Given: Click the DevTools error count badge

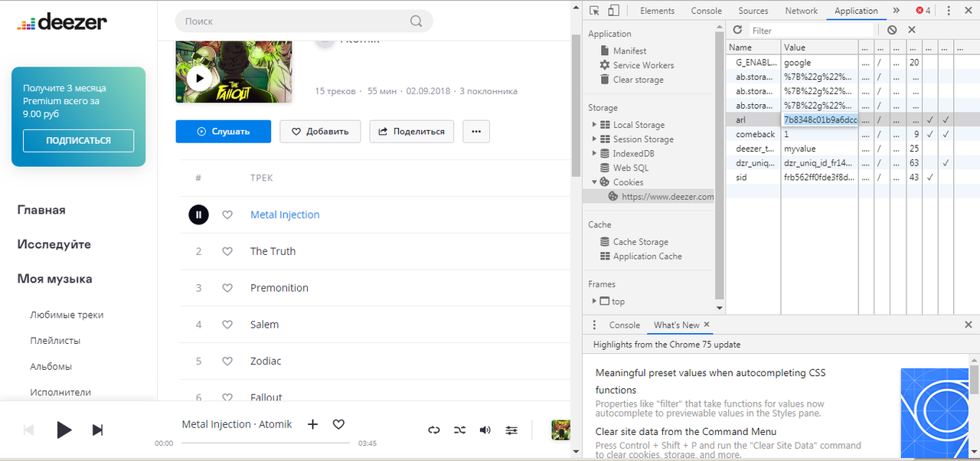Looking at the screenshot, I should [x=923, y=11].
